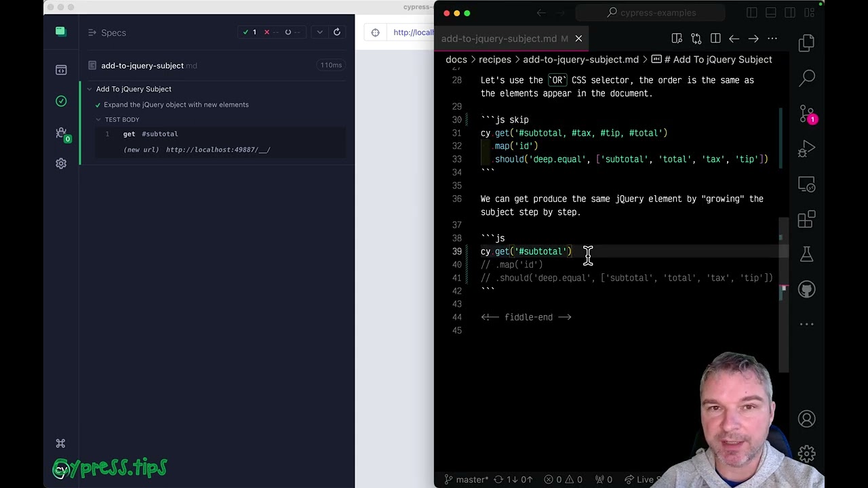The height and width of the screenshot is (488, 868).
Task: Open GitHub view in activity bar
Action: coord(806,289)
